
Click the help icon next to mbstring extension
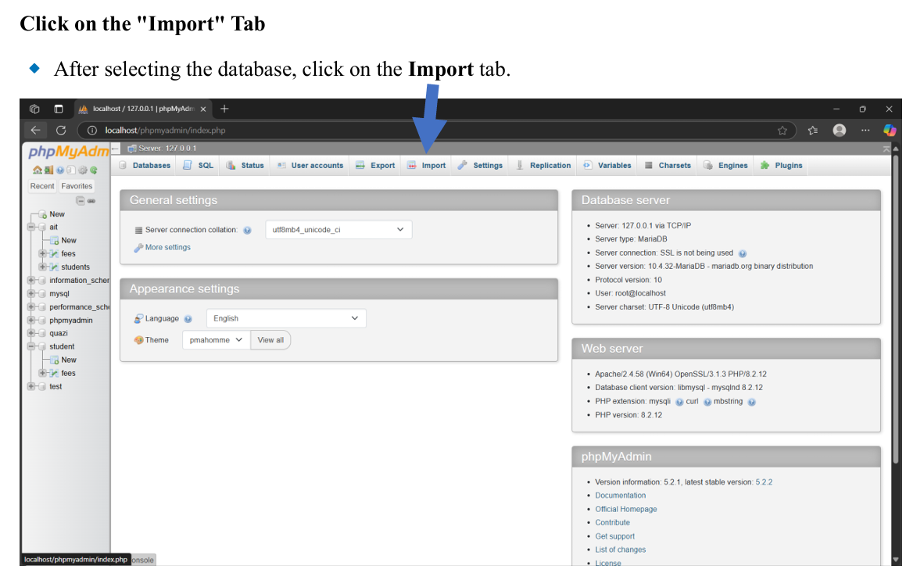[x=751, y=402]
